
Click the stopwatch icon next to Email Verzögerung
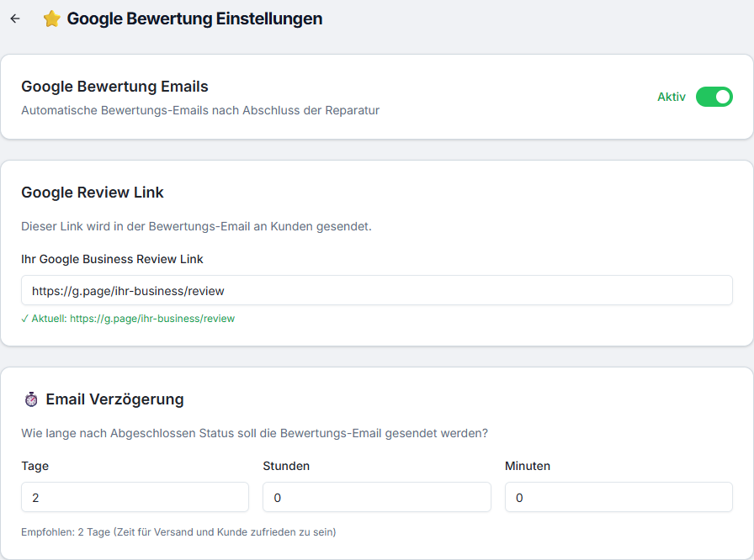pos(31,399)
